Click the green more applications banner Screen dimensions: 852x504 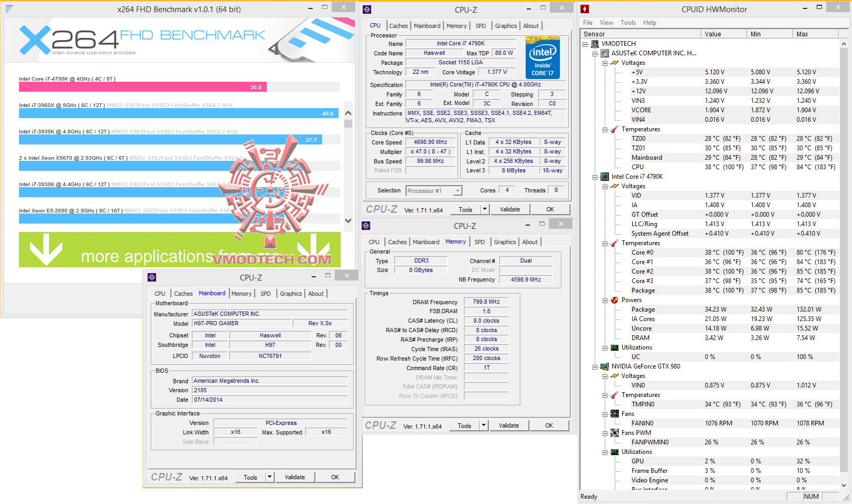coord(180,249)
